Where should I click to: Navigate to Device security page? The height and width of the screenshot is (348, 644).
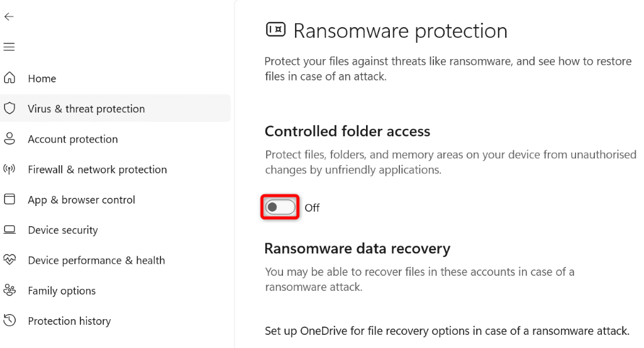tap(63, 230)
